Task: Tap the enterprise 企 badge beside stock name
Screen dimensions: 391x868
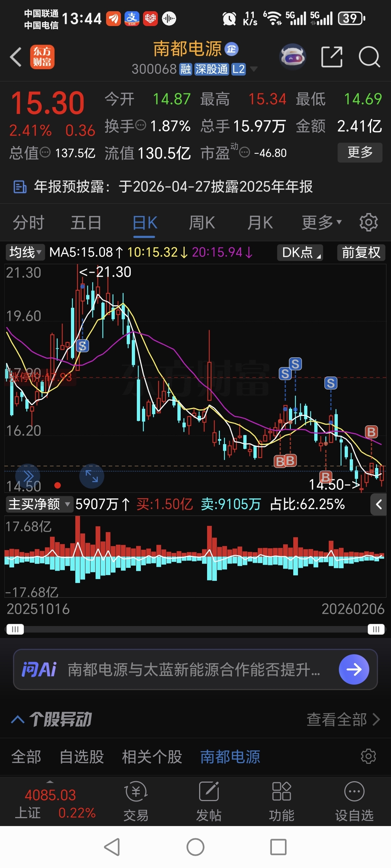Action: (231, 49)
